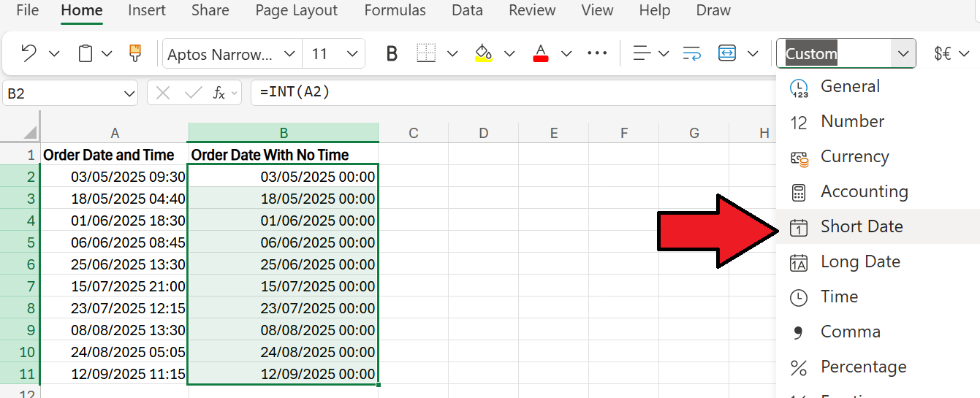The height and width of the screenshot is (398, 980).
Task: Click the Borders icon
Action: pyautogui.click(x=426, y=53)
